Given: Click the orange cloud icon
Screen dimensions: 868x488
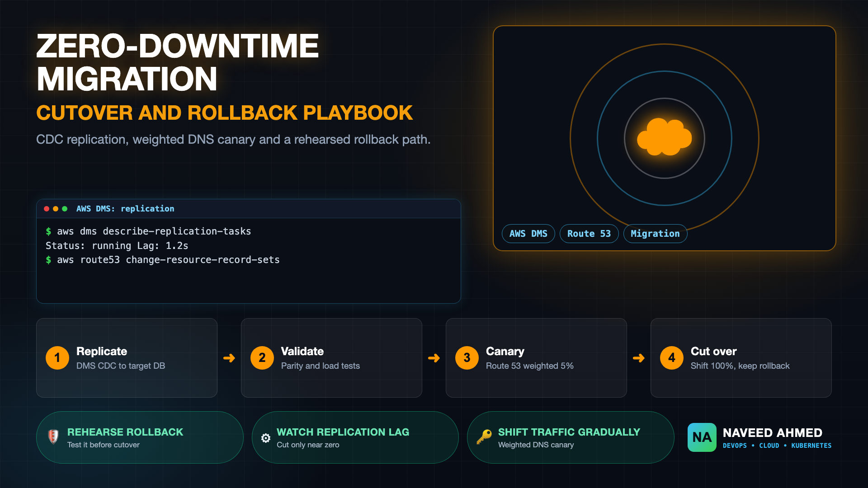Looking at the screenshot, I should point(664,137).
